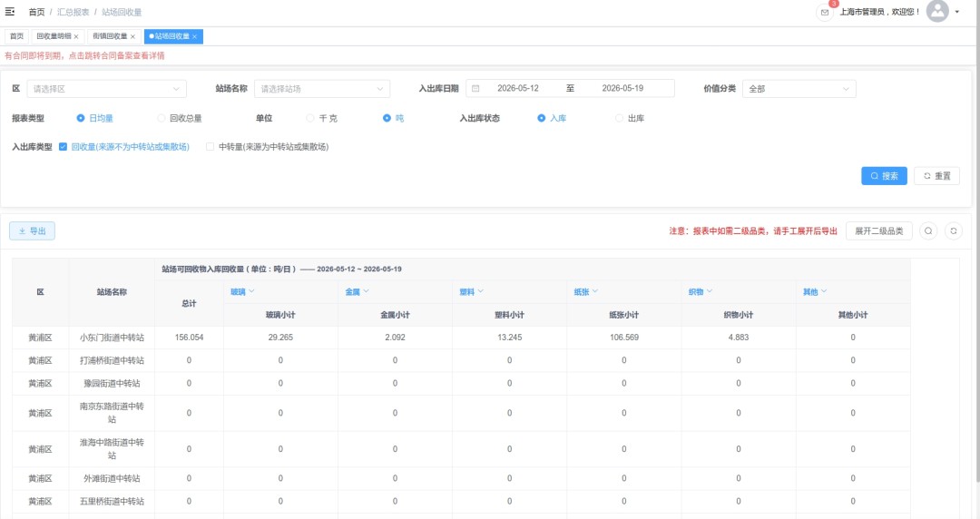Click the fabric value 4.883
This screenshot has width=980, height=519.
[738, 338]
